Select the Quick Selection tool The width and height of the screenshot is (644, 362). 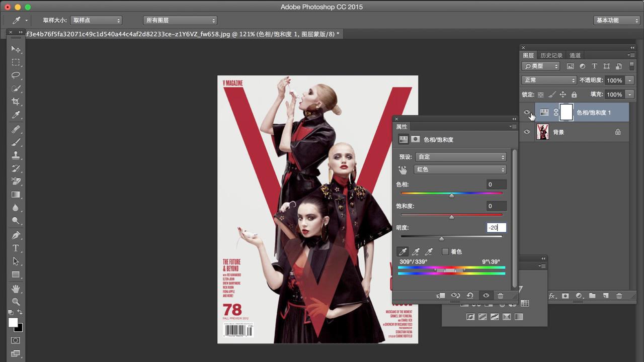coord(16,88)
